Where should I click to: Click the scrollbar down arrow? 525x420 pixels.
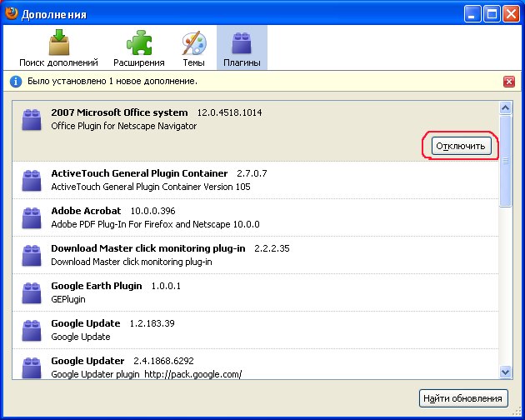tap(505, 372)
